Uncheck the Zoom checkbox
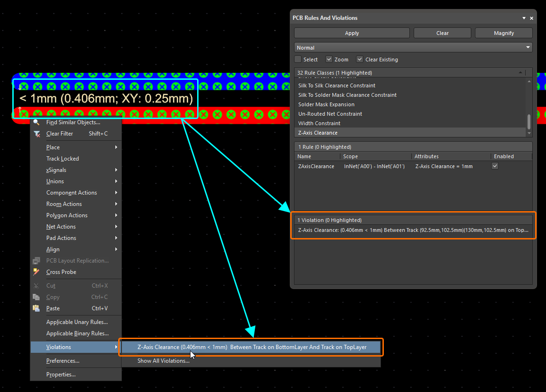546x392 pixels. pos(329,60)
